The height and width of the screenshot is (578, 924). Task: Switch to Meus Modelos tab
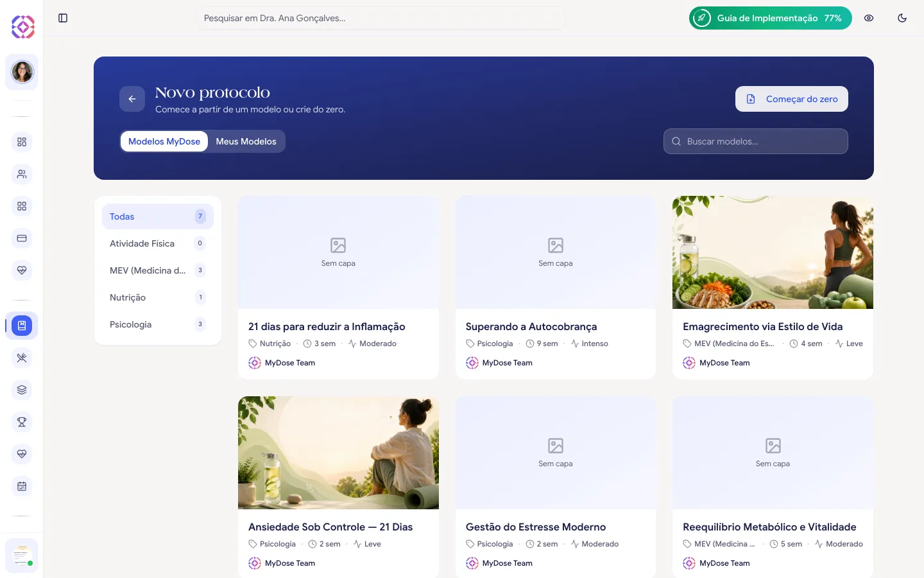246,141
